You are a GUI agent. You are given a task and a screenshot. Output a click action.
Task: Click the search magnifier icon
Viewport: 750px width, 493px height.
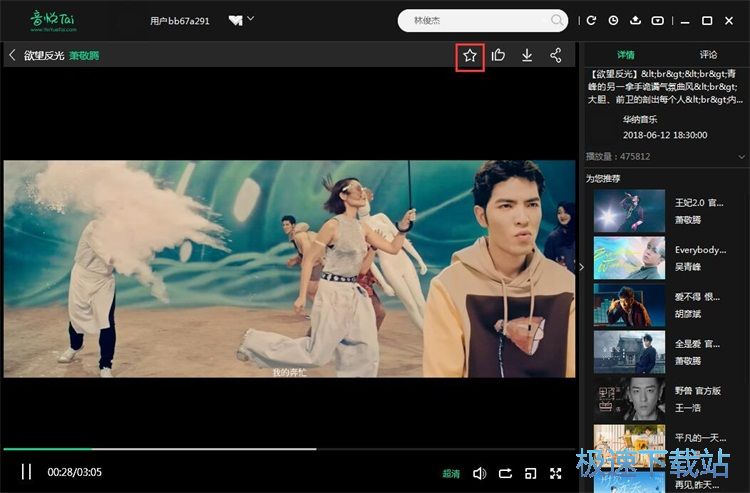(556, 20)
